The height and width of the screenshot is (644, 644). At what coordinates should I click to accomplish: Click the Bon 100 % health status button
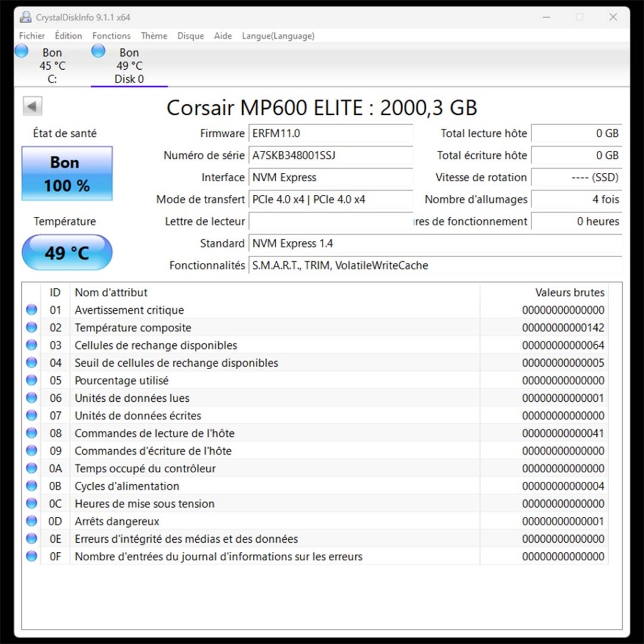click(67, 174)
